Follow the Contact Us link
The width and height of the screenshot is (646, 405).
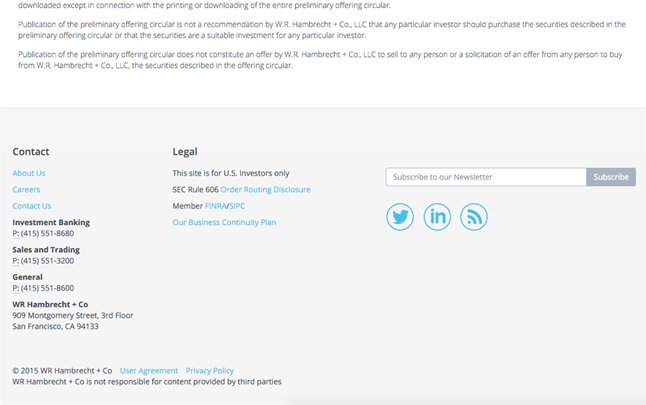pyautogui.click(x=32, y=206)
